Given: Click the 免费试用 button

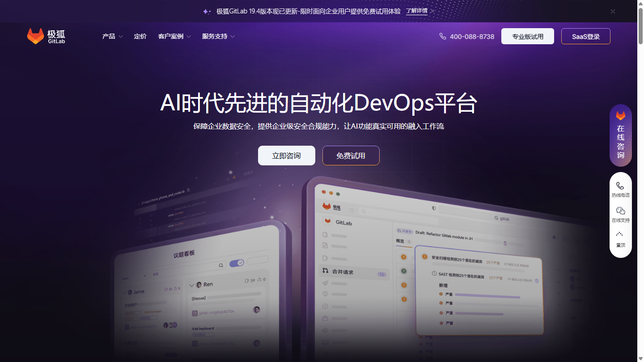Looking at the screenshot, I should coord(351,156).
